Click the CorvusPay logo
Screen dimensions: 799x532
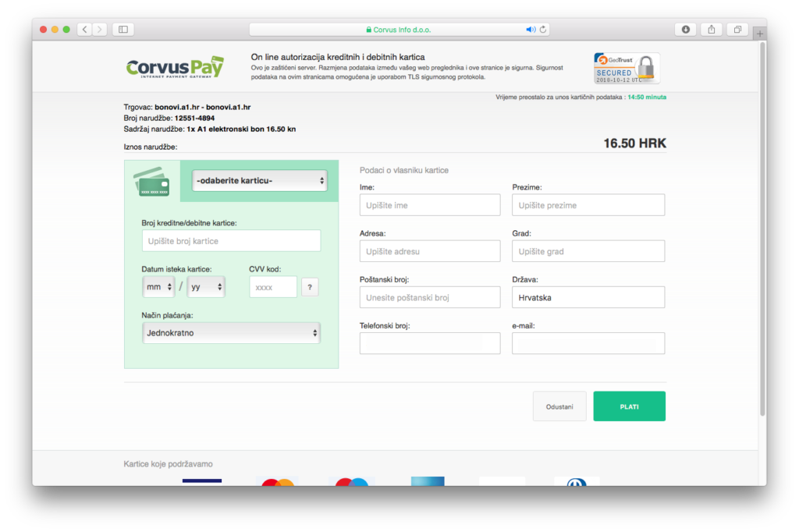tap(175, 67)
